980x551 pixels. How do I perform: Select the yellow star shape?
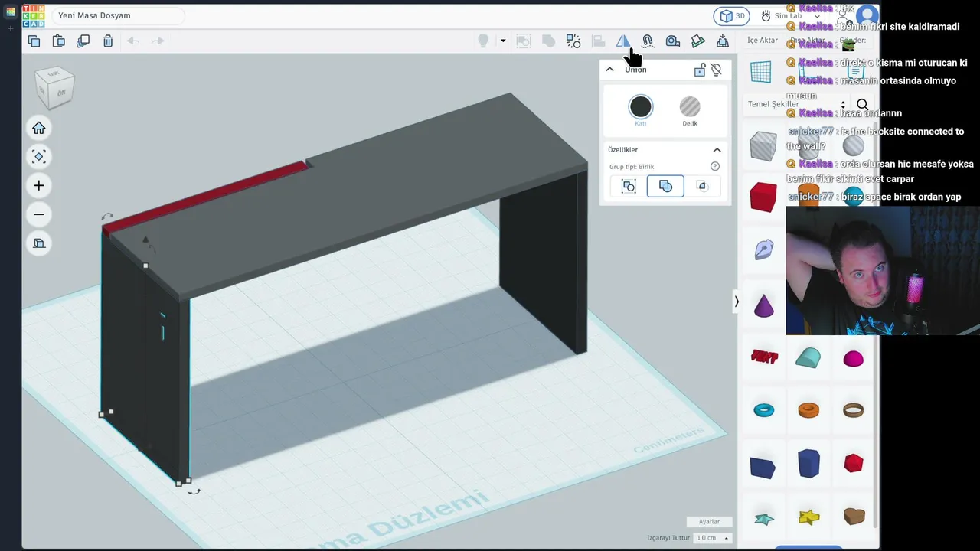coord(808,518)
